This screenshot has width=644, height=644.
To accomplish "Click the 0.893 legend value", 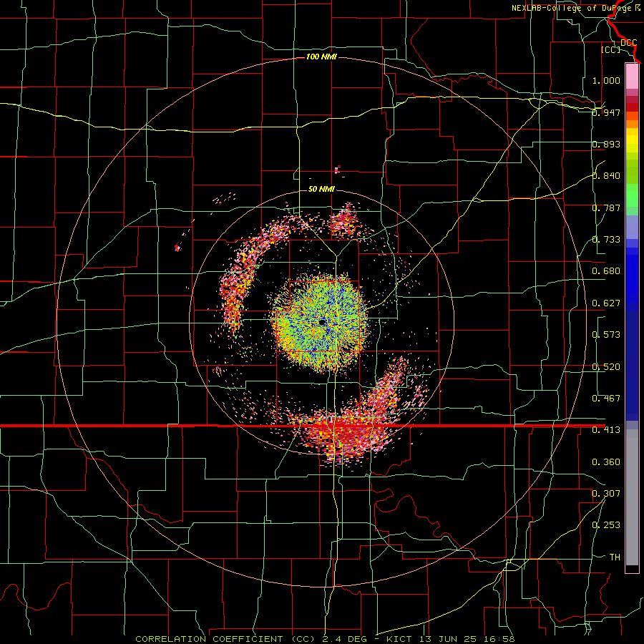I will [x=606, y=144].
